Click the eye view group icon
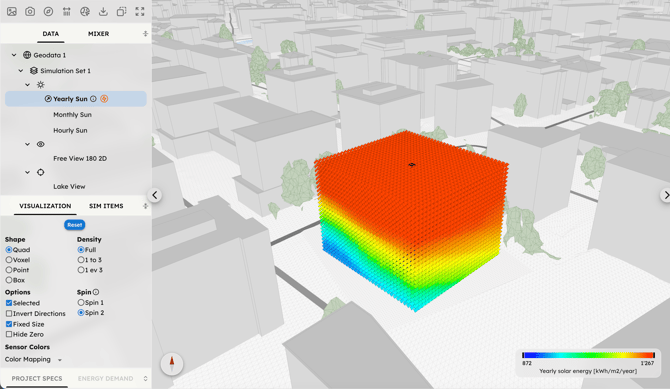Screen dimensions: 670x389 tap(41, 144)
